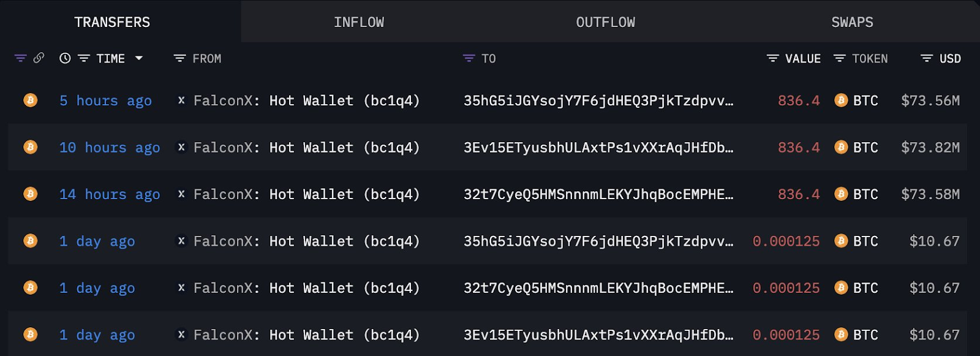This screenshot has width=980, height=356.
Task: Open FalconX Hot Wallet in the 14 hours ago row
Action: pos(306,194)
